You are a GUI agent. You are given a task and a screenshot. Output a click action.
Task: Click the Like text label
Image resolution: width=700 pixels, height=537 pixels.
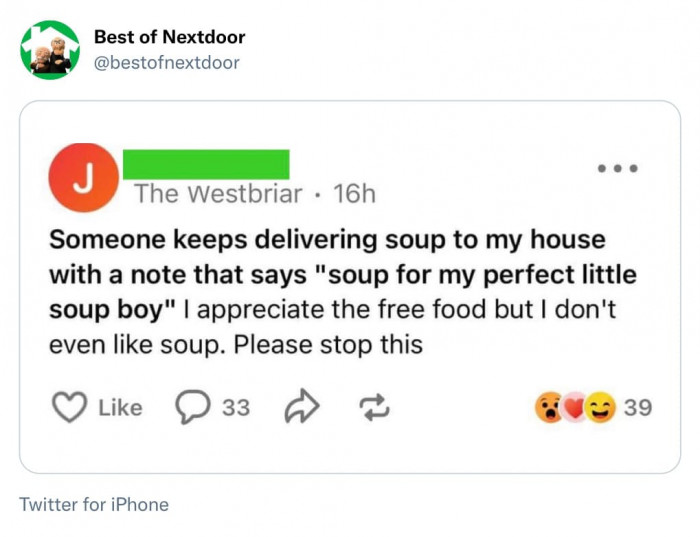tap(120, 408)
